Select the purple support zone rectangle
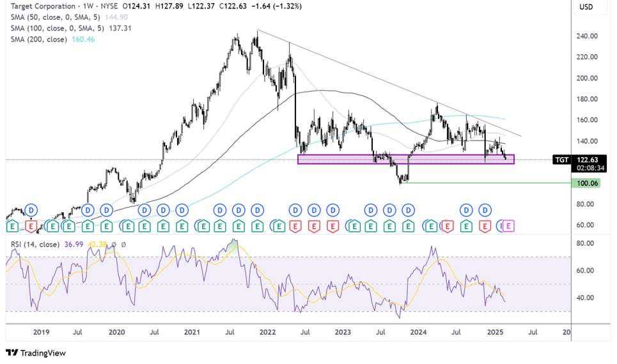This screenshot has height=364, width=617. click(406, 159)
